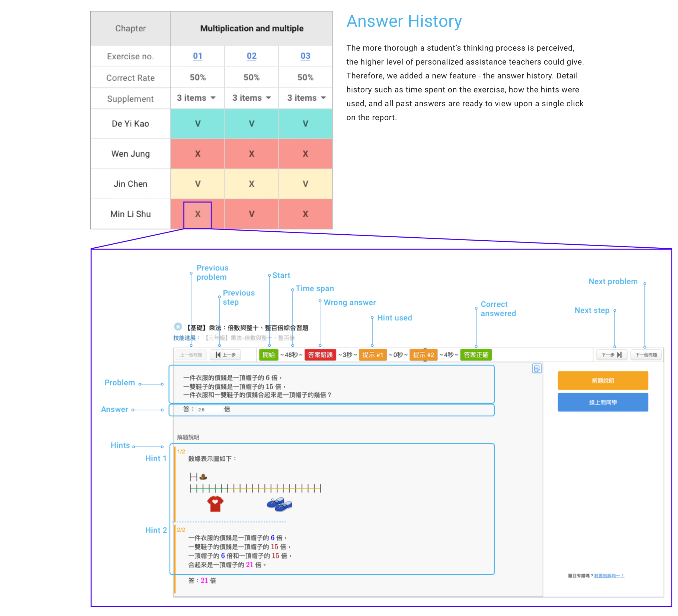Select the orange 提示 #1 hint marker
Viewport: 678px width, 616px height.
pyautogui.click(x=372, y=355)
